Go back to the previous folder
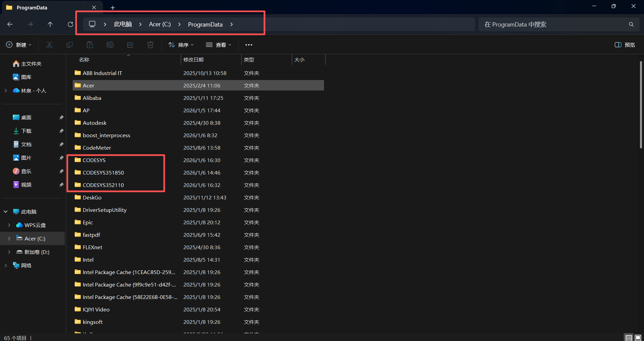The width and height of the screenshot is (644, 341). [10, 24]
